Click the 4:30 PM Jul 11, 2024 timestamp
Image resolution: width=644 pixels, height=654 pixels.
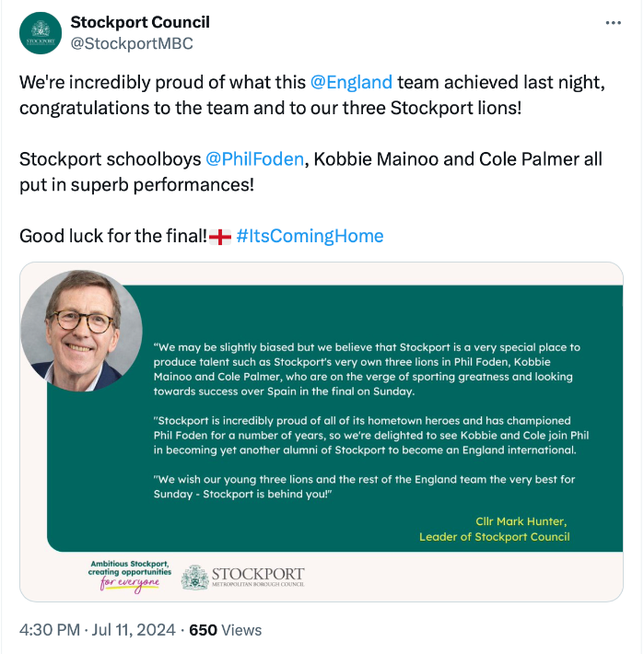pyautogui.click(x=98, y=630)
